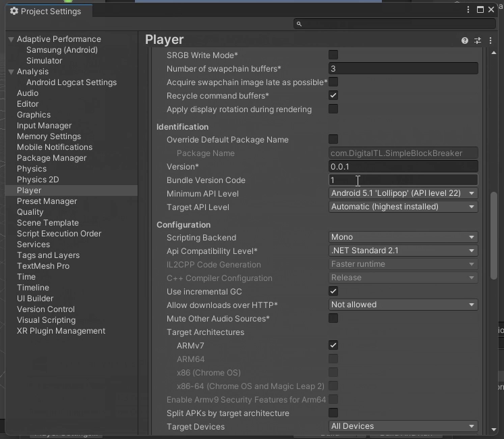Open the Player panel kebab menu icon
Screen dimensions: 504x439
[x=491, y=41]
